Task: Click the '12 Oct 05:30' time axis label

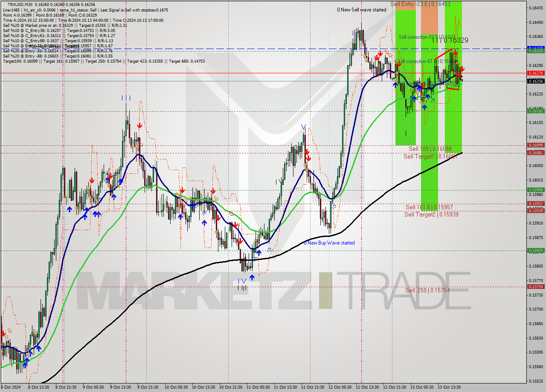Action: tap(340, 387)
